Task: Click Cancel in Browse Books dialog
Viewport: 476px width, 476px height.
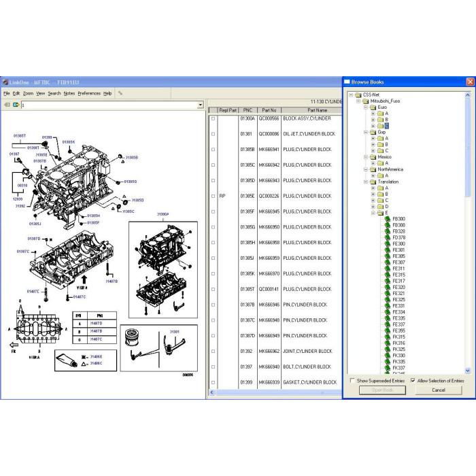Action: 439,390
